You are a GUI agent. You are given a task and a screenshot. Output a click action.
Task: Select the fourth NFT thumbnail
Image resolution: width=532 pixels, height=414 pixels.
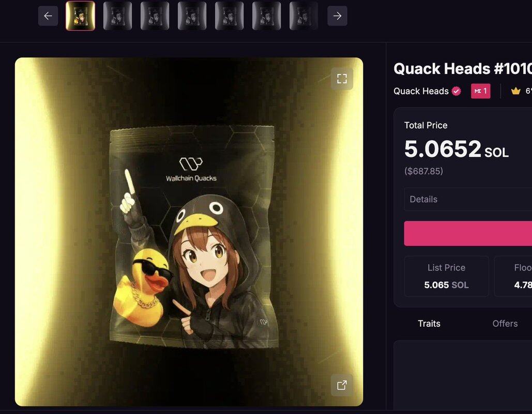pyautogui.click(x=192, y=16)
